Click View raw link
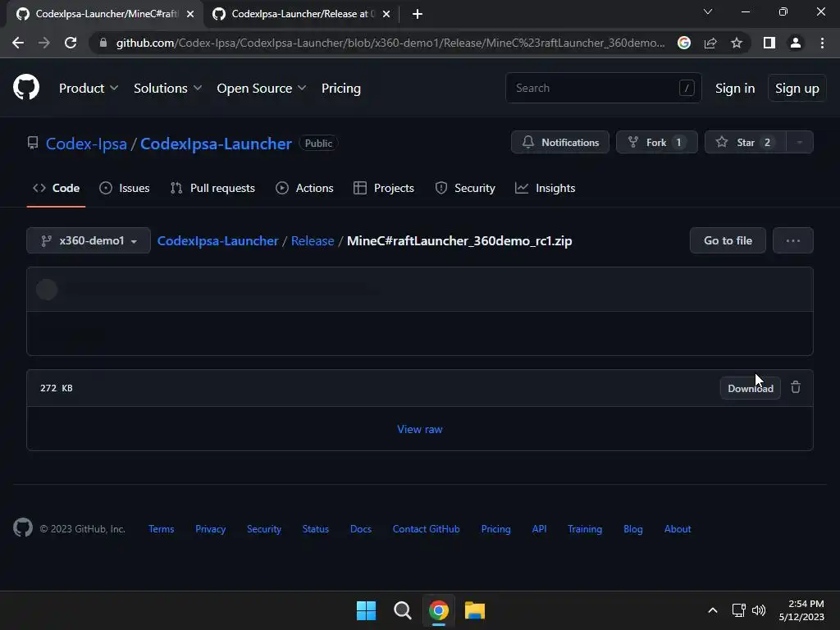840x630 pixels. point(419,429)
